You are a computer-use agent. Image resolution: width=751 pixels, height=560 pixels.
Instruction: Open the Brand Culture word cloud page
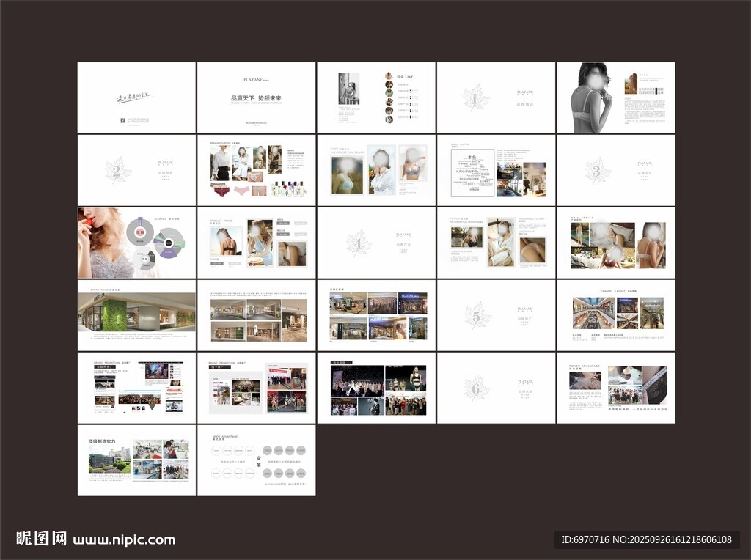(x=497, y=170)
